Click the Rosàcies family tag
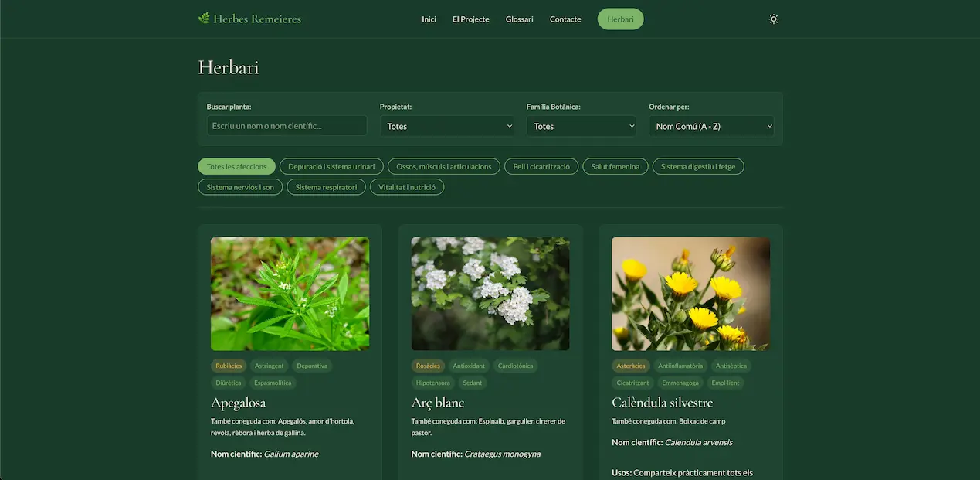Image resolution: width=980 pixels, height=480 pixels. pyautogui.click(x=428, y=366)
